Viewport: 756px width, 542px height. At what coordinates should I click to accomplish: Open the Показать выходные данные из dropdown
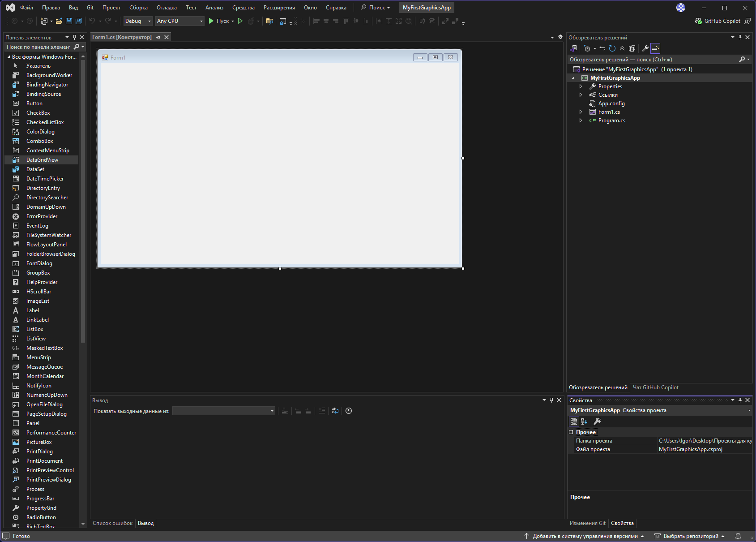tap(224, 411)
